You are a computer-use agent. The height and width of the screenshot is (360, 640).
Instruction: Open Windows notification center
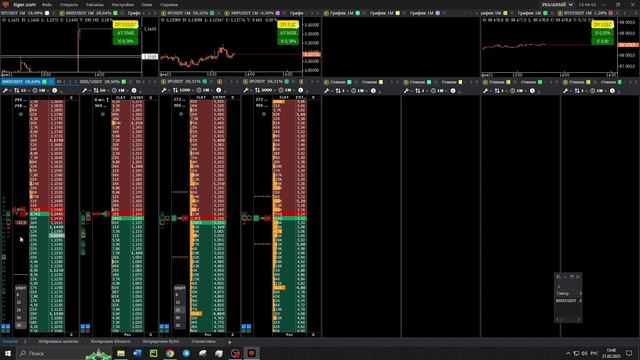click(x=629, y=353)
